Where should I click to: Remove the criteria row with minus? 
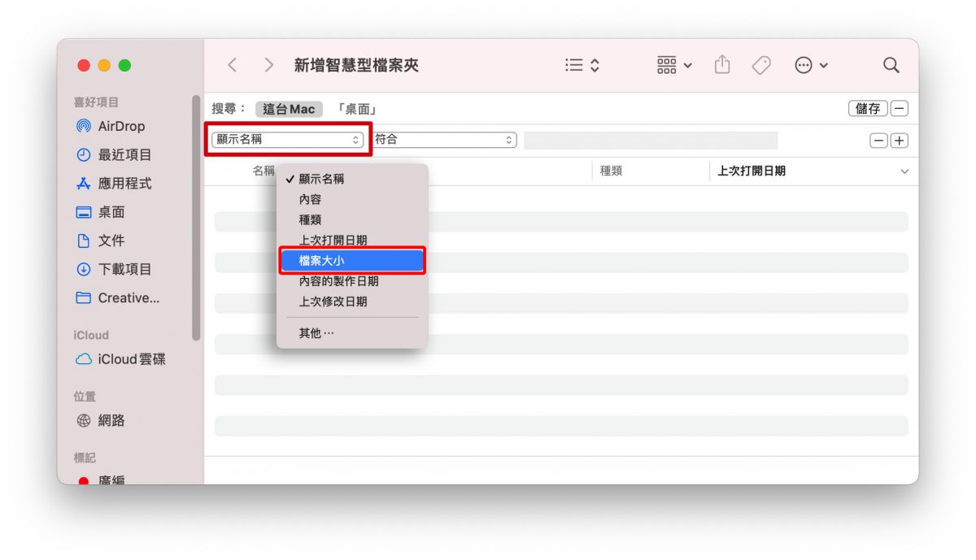pos(878,141)
